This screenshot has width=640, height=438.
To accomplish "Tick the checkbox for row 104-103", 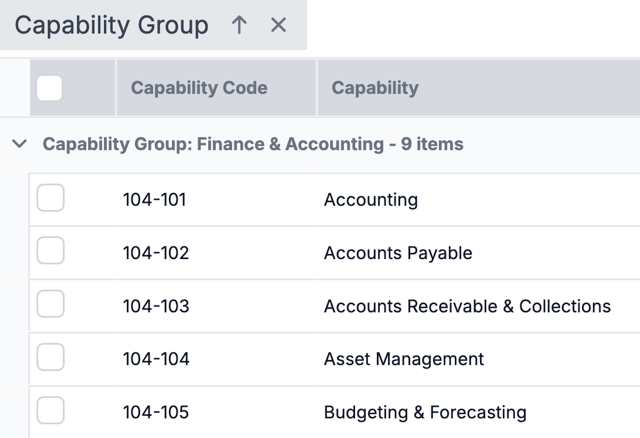I will pyautogui.click(x=50, y=305).
